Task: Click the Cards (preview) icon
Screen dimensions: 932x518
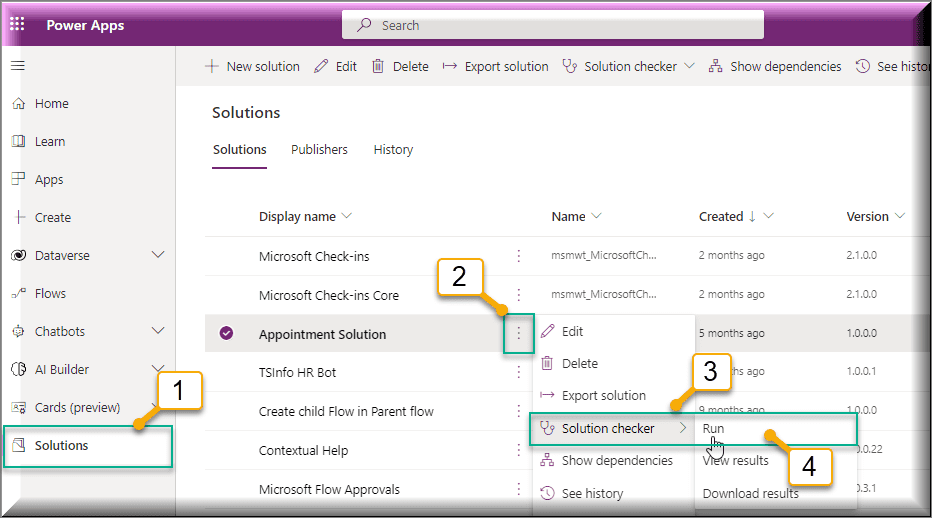Action: [x=18, y=407]
